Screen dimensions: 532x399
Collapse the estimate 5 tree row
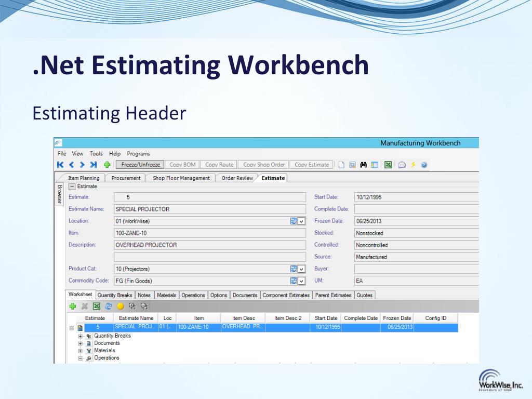72,328
